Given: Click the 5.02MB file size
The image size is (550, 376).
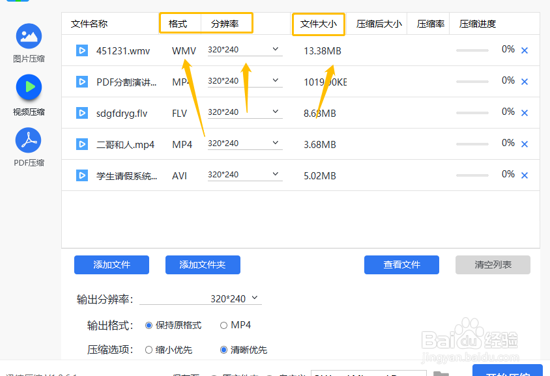Looking at the screenshot, I should pyautogui.click(x=320, y=176).
